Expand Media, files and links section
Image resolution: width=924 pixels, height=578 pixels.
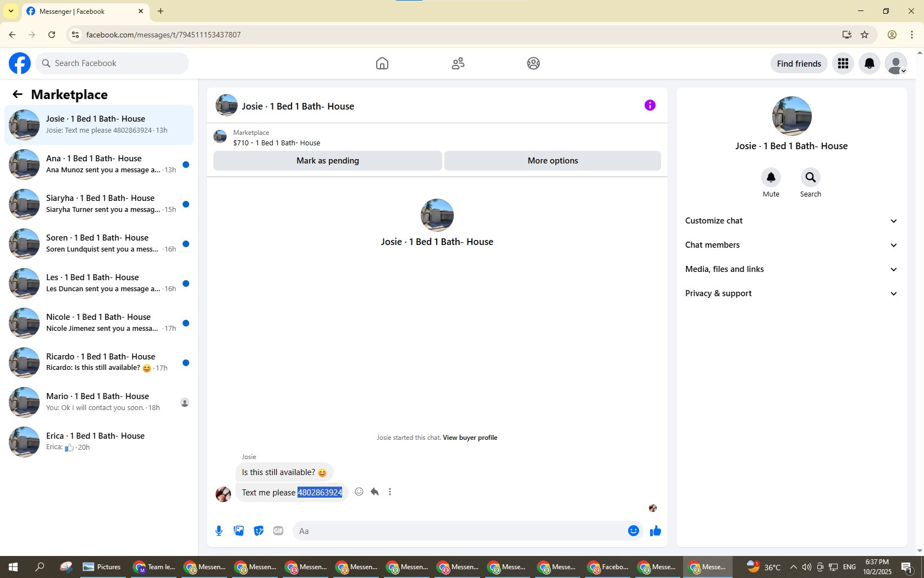pyautogui.click(x=791, y=269)
